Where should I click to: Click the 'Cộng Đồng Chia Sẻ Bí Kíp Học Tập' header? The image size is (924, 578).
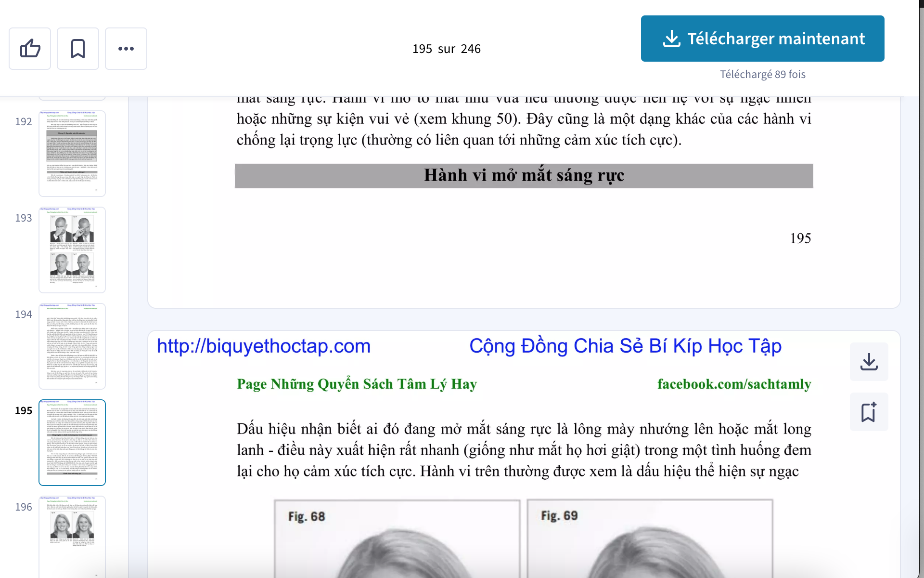point(625,346)
